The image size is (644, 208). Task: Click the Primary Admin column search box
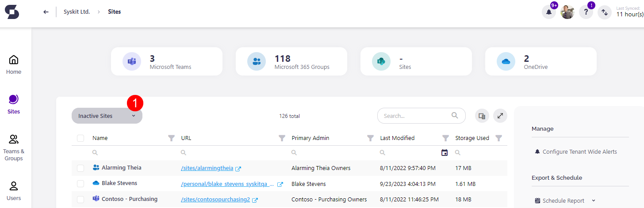(332, 152)
